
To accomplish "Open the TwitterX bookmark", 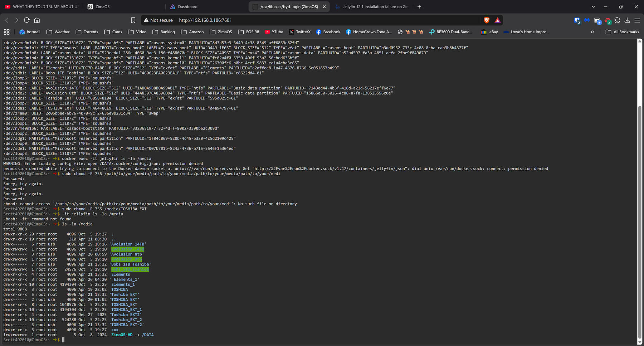I will 300,32.
